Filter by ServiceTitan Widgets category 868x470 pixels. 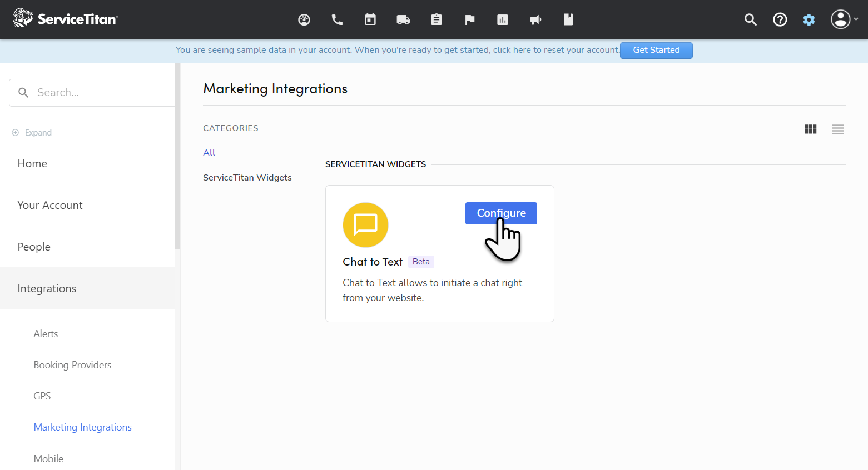(247, 178)
